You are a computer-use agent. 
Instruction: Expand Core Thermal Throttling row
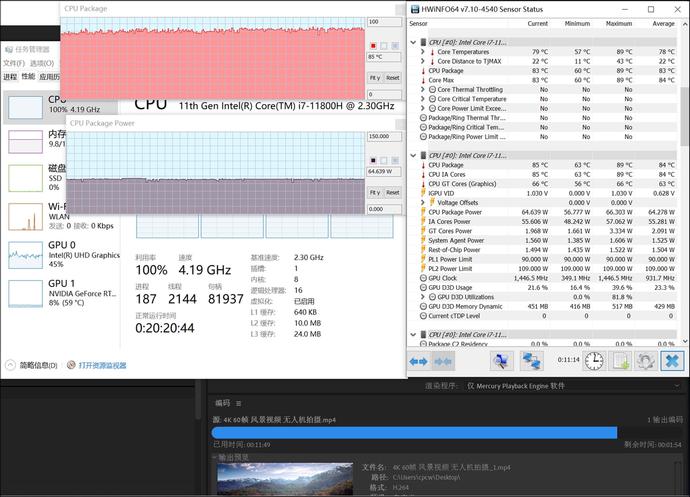coord(423,89)
